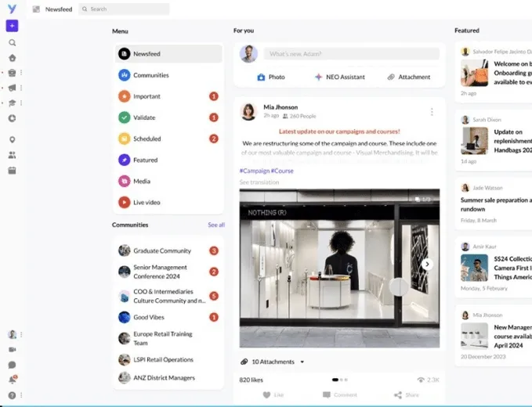Click the carousel pagination dots
This screenshot has height=407, width=532.
(x=339, y=380)
